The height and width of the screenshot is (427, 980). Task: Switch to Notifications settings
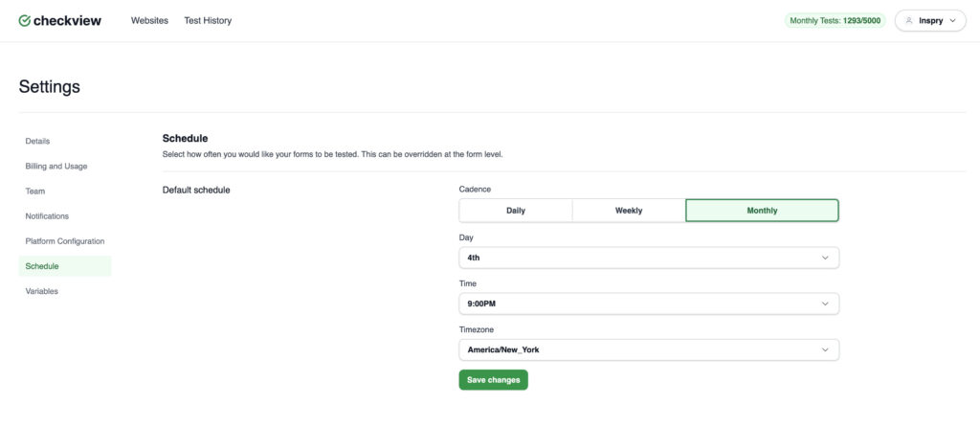pyautogui.click(x=47, y=216)
